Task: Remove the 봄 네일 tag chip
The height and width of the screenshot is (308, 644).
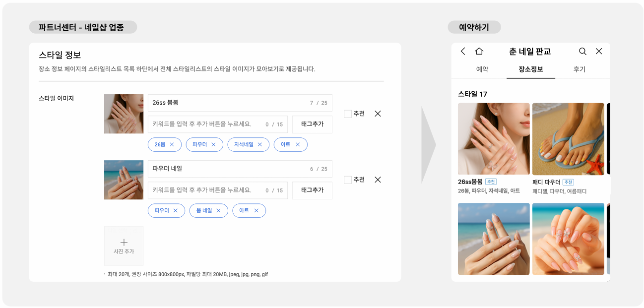Action: point(218,210)
